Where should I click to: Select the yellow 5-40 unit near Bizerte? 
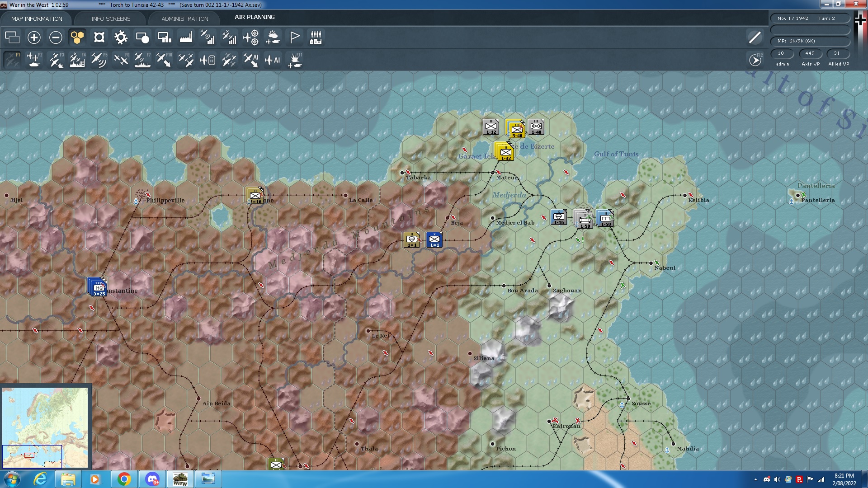click(x=515, y=129)
